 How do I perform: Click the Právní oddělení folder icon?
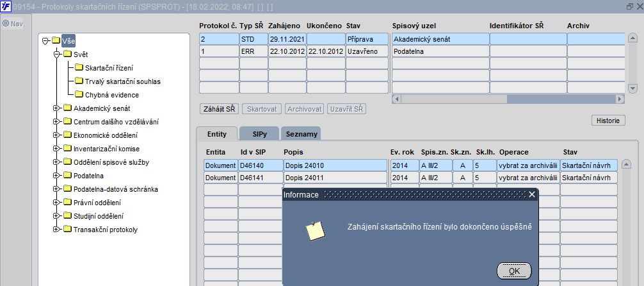[x=67, y=203]
